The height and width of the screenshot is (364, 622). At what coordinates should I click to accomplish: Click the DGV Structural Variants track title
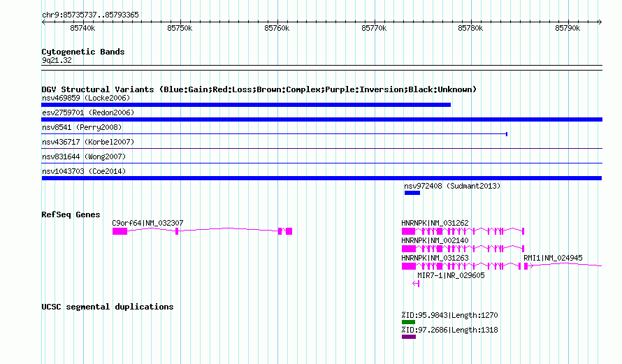point(259,89)
